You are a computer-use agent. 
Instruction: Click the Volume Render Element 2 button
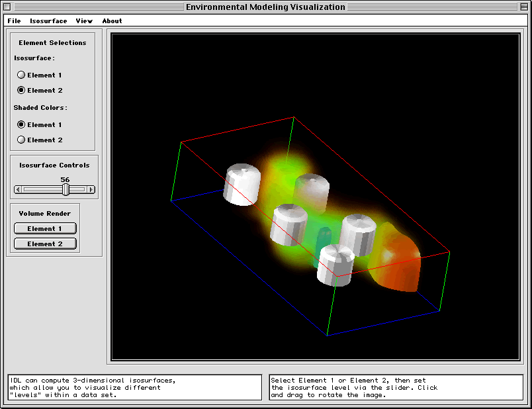click(x=45, y=244)
